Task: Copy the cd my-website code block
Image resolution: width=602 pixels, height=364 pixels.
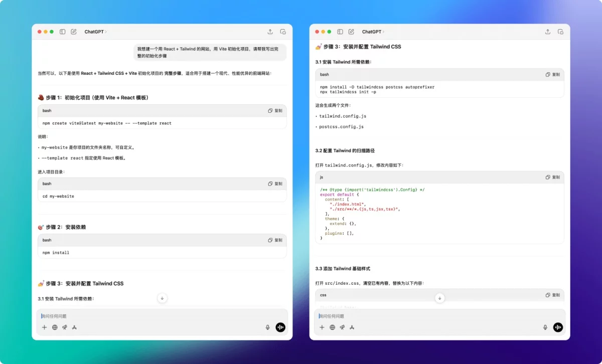Action: point(275,184)
